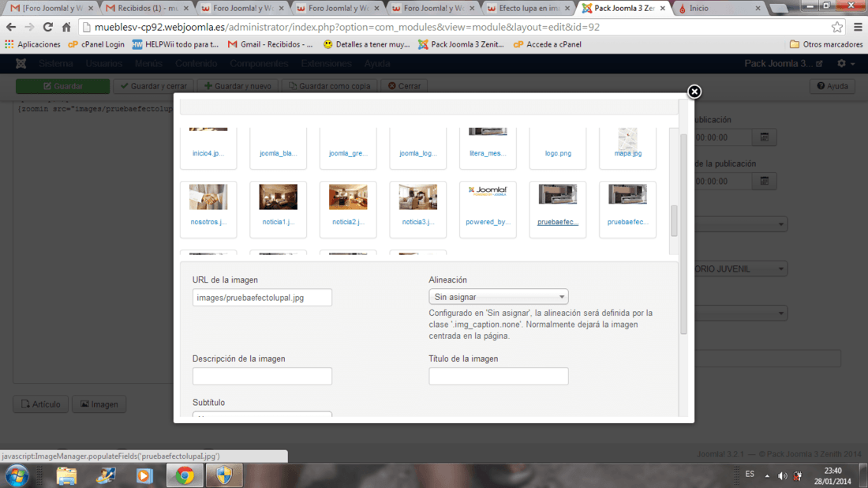Reload the current page
Image resolution: width=868 pixels, height=488 pixels.
(47, 27)
